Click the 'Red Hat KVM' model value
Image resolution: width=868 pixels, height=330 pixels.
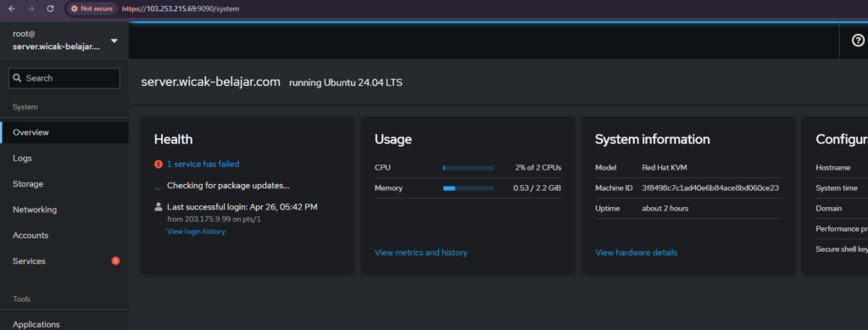tap(665, 167)
